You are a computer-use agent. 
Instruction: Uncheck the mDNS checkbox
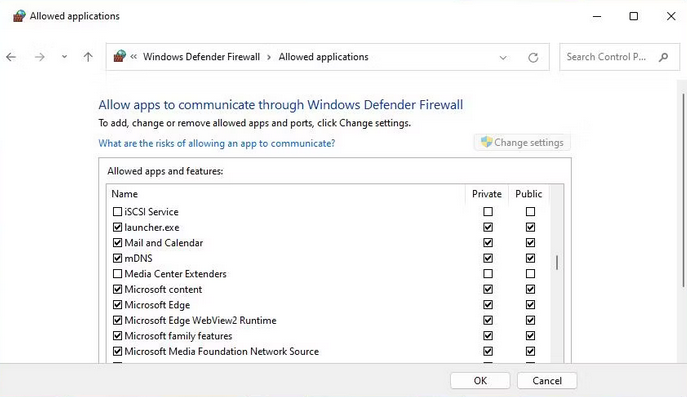click(117, 258)
